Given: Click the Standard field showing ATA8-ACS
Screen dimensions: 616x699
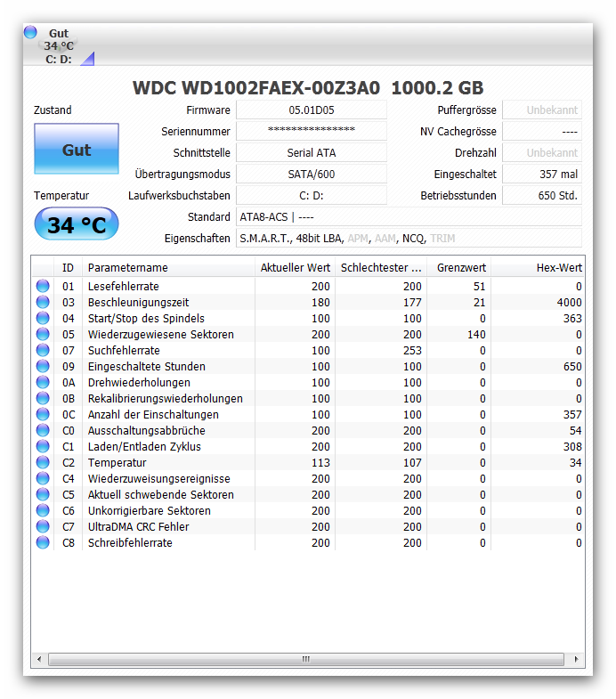Looking at the screenshot, I should [409, 216].
